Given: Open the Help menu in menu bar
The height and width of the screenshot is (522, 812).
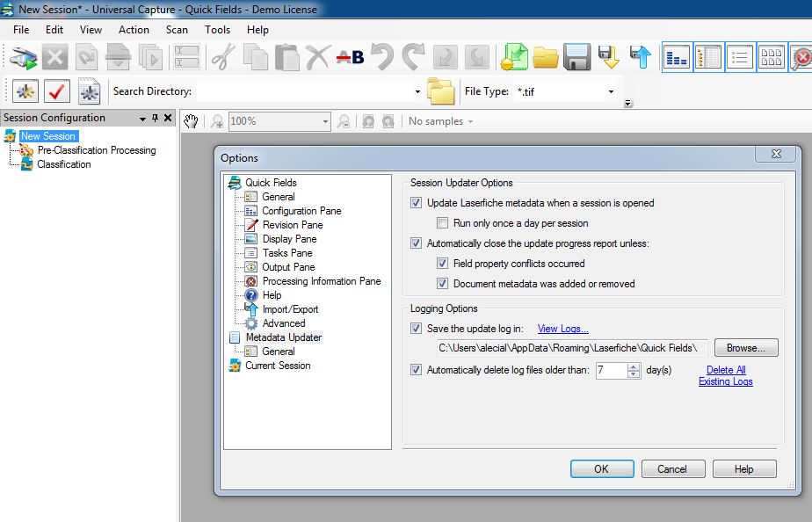Looking at the screenshot, I should point(257,30).
